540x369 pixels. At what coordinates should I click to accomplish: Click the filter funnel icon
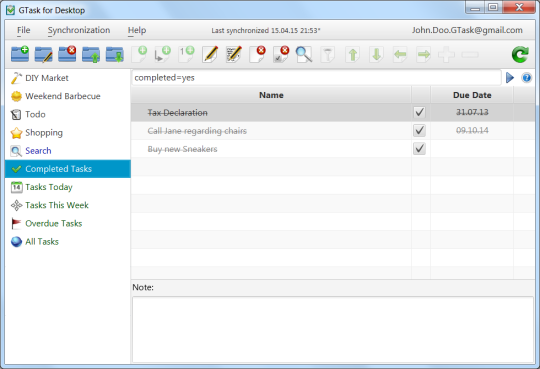pos(328,54)
